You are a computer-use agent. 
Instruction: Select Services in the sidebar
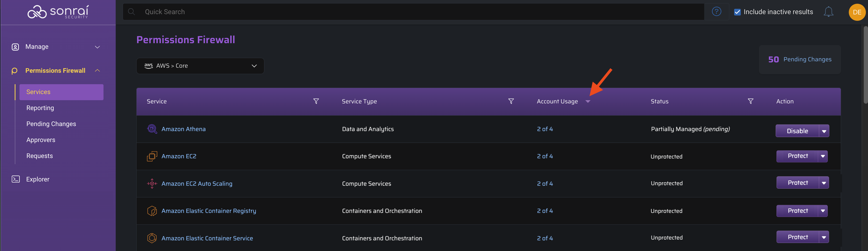click(x=61, y=92)
